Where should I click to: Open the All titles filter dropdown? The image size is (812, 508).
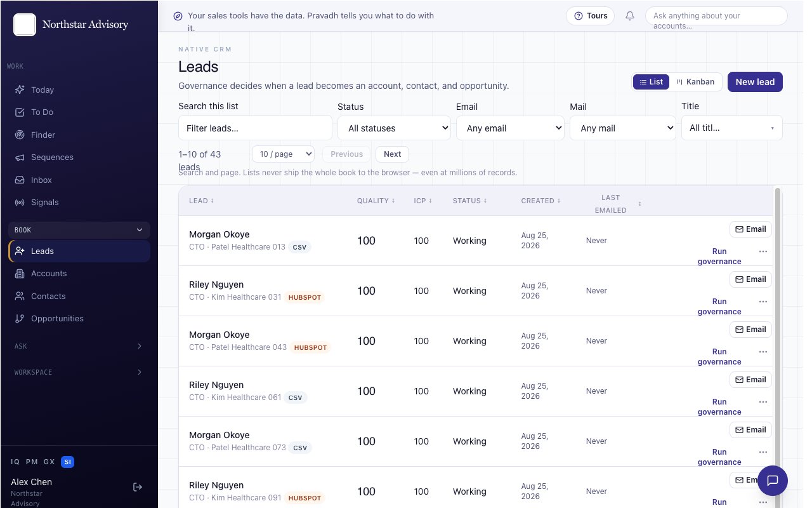[x=732, y=128]
